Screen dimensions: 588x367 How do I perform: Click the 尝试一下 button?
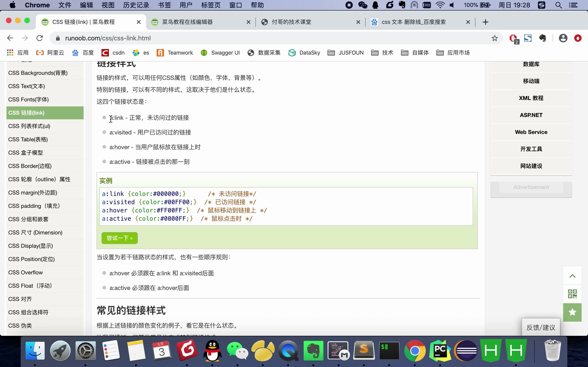(x=119, y=238)
